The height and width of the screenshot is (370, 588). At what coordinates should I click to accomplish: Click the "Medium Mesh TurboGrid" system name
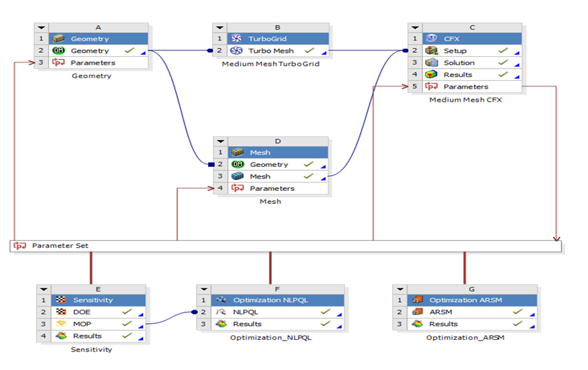271,64
